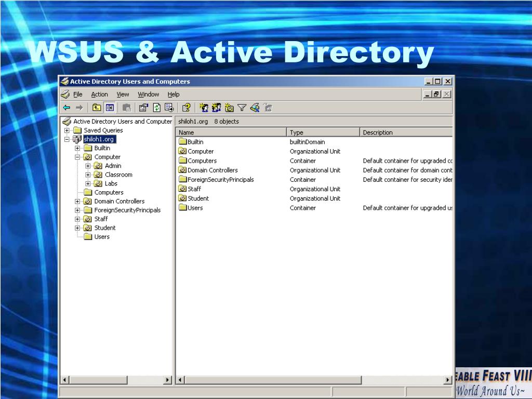The height and width of the screenshot is (399, 532).
Task: Click the Users folder icon in list pane
Action: click(182, 208)
